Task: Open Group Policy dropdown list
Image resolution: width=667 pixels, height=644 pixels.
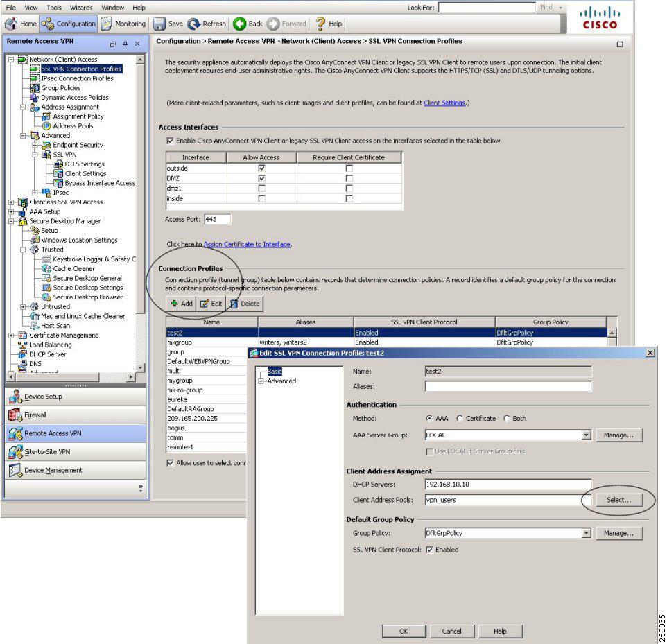Action: (587, 533)
